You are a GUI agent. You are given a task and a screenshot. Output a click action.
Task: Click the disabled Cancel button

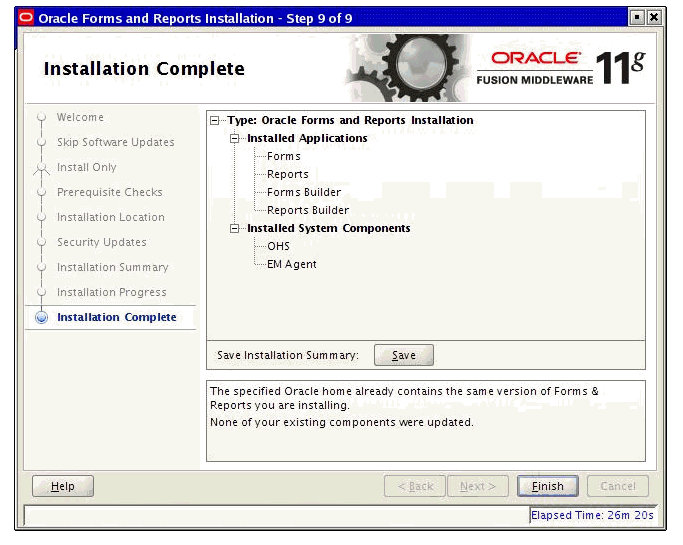click(618, 486)
